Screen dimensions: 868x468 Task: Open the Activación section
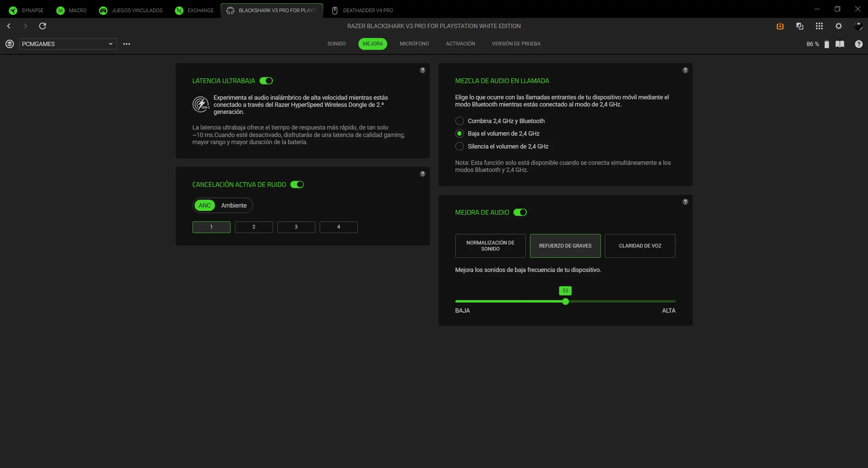[x=460, y=44]
